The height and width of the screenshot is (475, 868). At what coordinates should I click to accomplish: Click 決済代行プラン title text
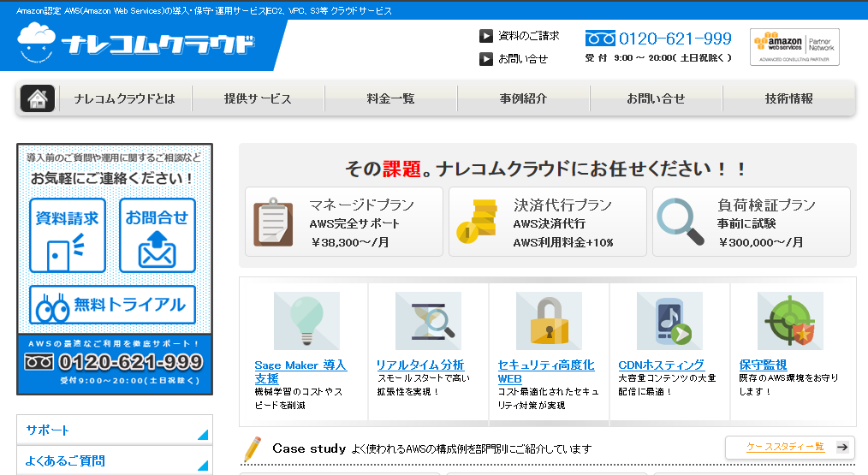562,205
